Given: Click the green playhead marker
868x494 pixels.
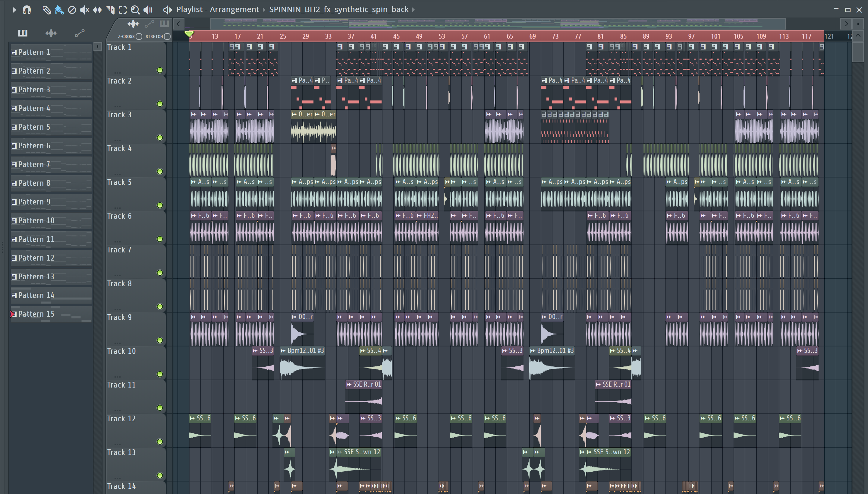Looking at the screenshot, I should click(x=189, y=34).
